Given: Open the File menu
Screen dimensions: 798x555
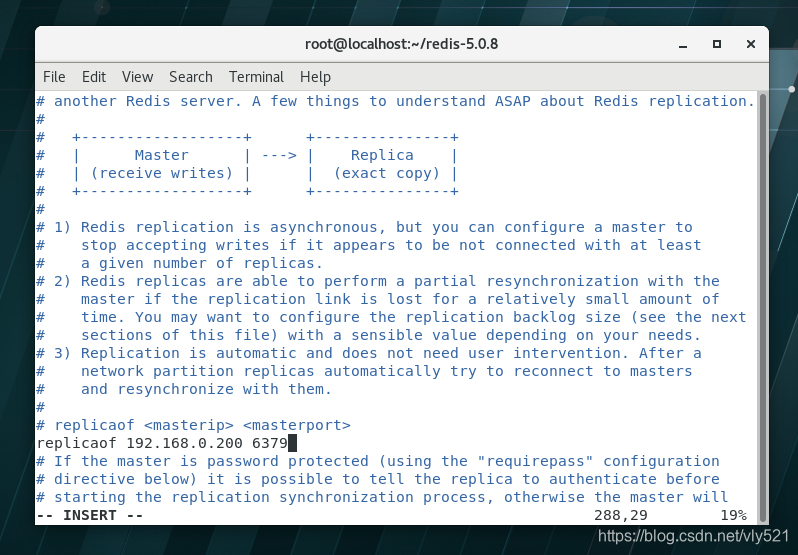Looking at the screenshot, I should tap(54, 77).
